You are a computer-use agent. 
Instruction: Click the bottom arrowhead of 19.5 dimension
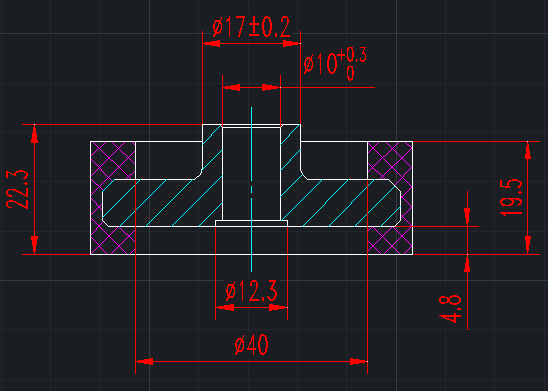[x=528, y=245]
